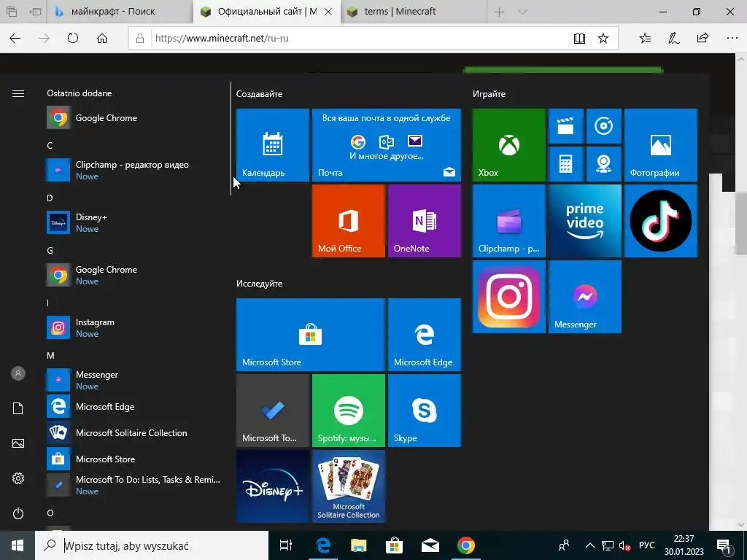The width and height of the screenshot is (747, 560).
Task: Click the taskbar search box
Action: point(152,545)
